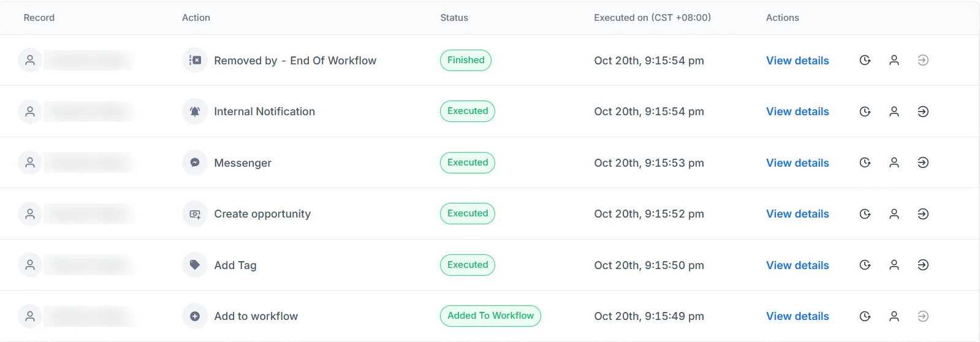Click Executed badge in Messenger row
Image resolution: width=980 pixels, height=342 pixels.
pos(468,162)
